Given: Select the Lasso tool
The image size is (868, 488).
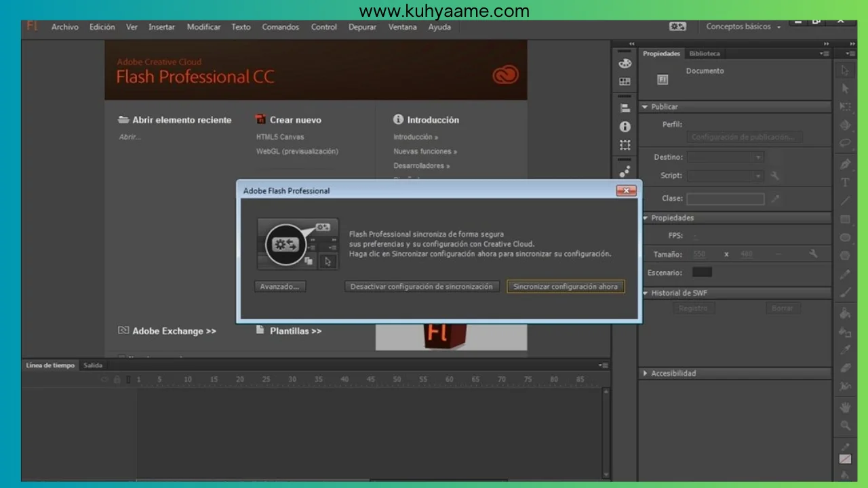Looking at the screenshot, I should pos(845,144).
